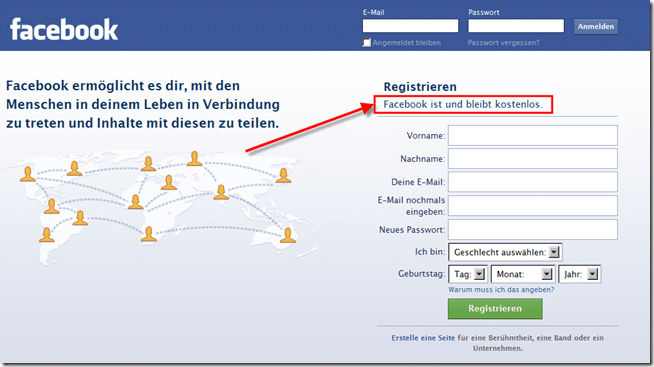The width and height of the screenshot is (654, 367).
Task: Open the Monat birthday dropdown
Action: click(523, 274)
